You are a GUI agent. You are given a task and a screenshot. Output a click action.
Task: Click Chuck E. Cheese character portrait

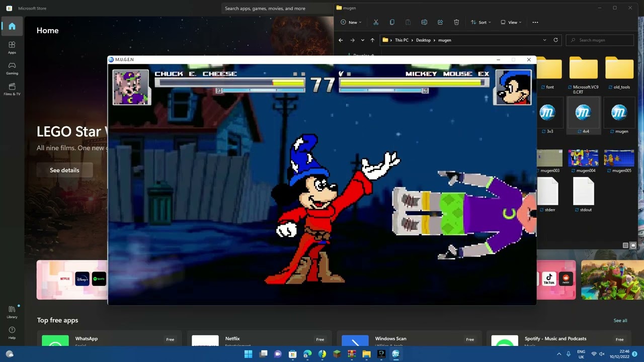[x=131, y=87]
